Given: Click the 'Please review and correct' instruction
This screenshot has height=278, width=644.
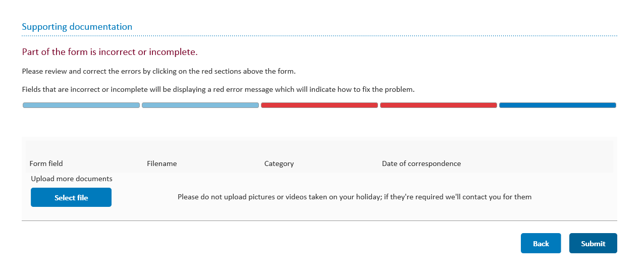Looking at the screenshot, I should (x=159, y=71).
